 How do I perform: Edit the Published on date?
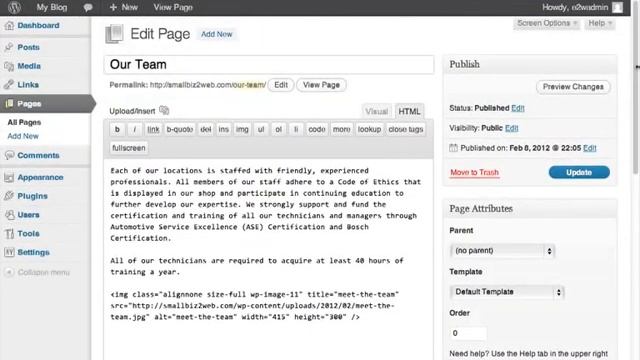(x=589, y=148)
